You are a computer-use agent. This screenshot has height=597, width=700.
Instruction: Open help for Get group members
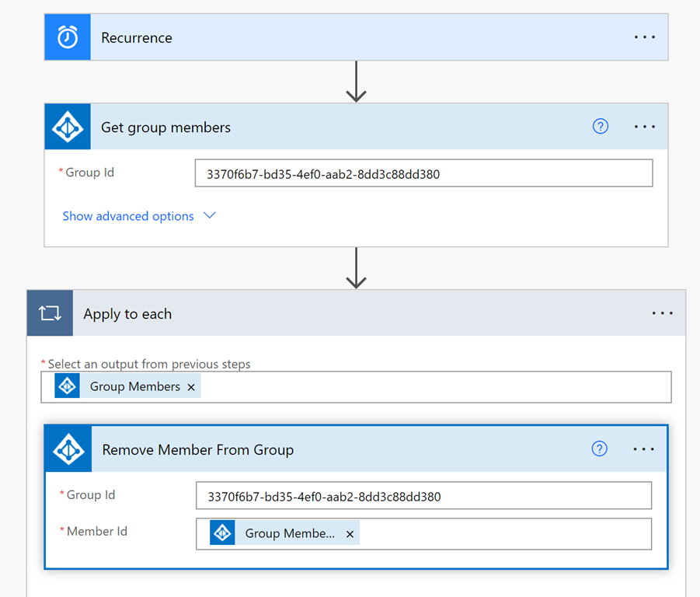pyautogui.click(x=600, y=127)
